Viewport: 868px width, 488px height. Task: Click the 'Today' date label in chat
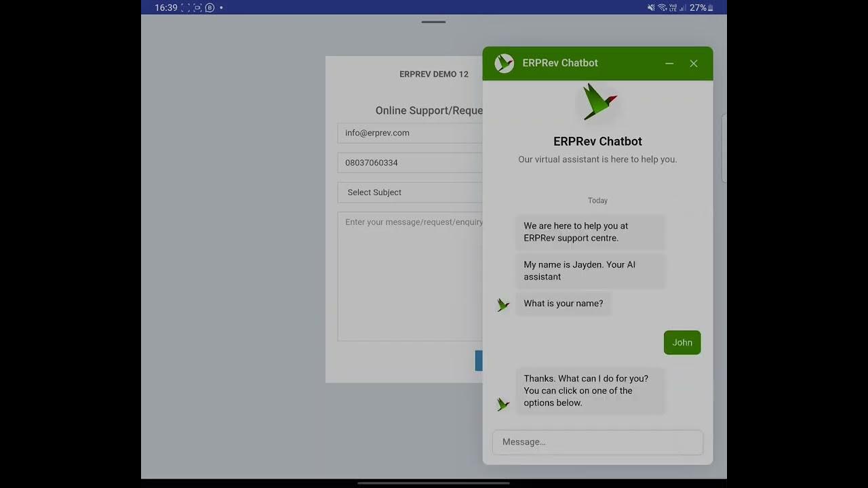click(x=597, y=201)
